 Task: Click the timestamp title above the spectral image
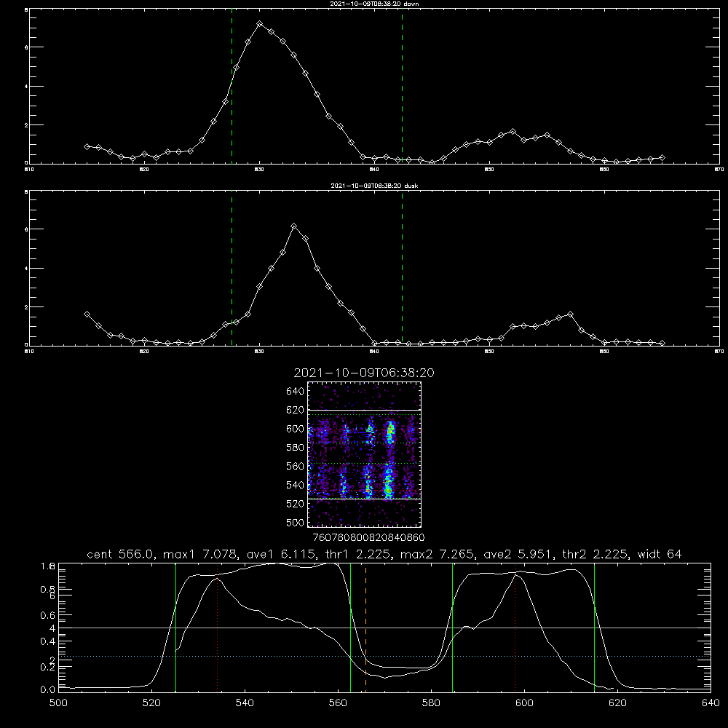click(x=364, y=373)
